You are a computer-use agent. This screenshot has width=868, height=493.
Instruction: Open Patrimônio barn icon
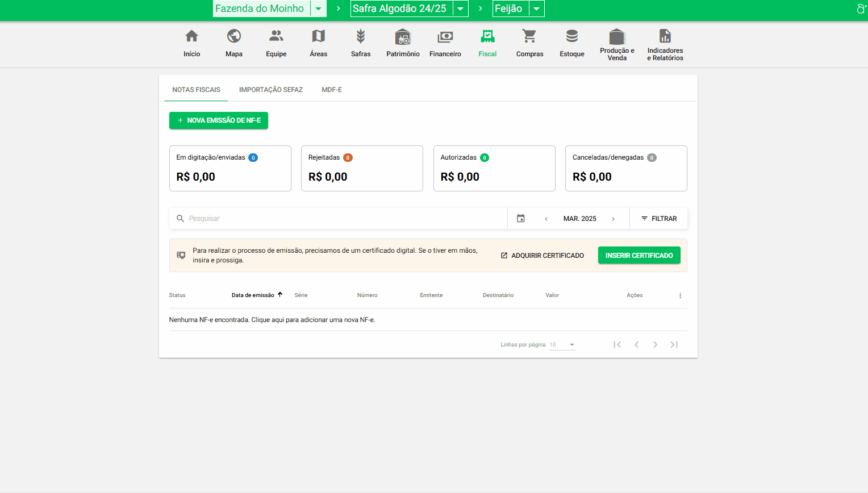tap(403, 37)
